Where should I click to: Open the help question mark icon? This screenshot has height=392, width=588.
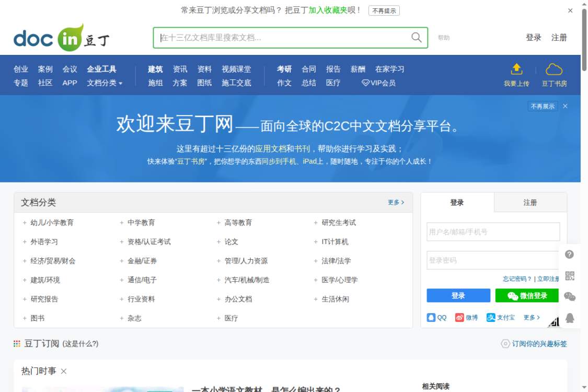tap(569, 255)
